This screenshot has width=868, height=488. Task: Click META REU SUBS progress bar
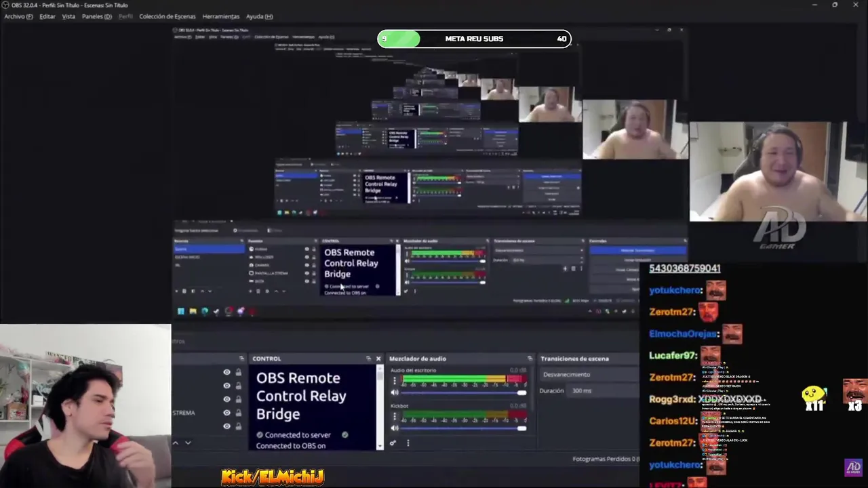click(x=474, y=39)
